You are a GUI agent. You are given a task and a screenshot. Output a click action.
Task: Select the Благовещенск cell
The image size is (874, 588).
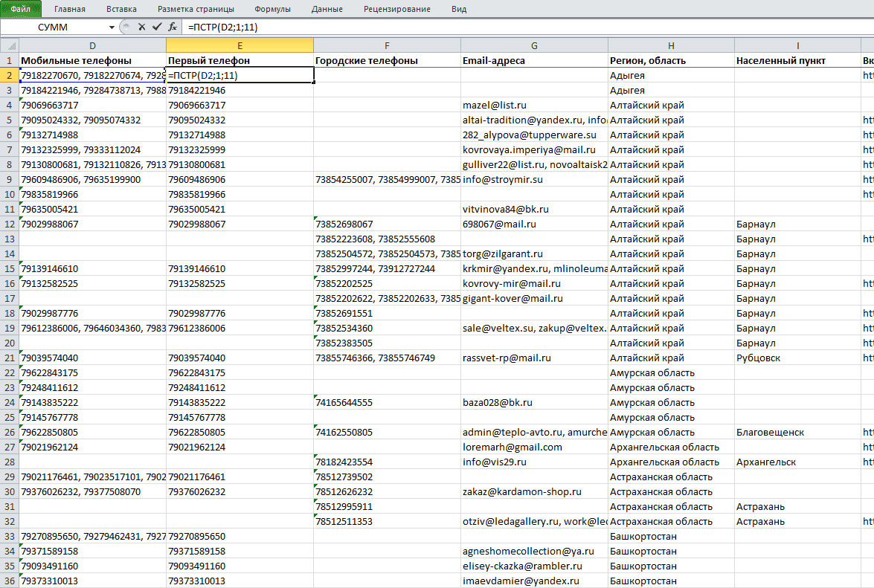click(x=797, y=432)
